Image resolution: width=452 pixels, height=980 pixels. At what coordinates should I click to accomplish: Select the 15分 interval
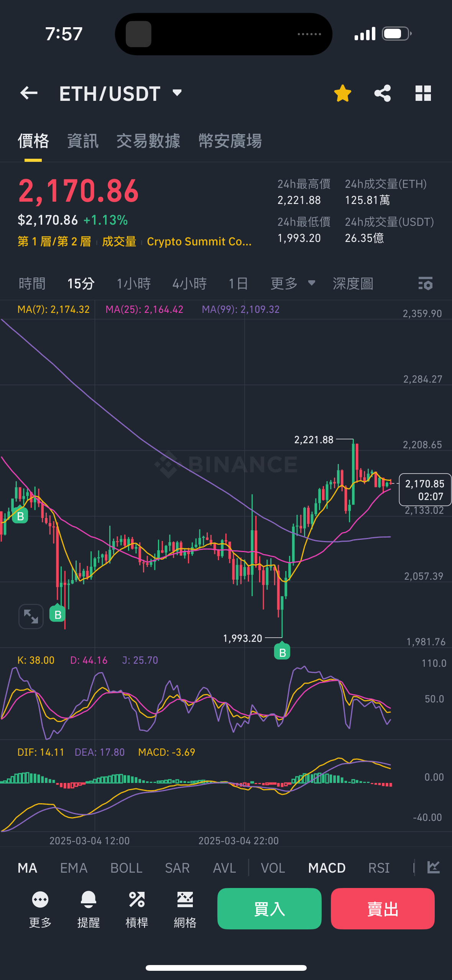[x=81, y=284]
